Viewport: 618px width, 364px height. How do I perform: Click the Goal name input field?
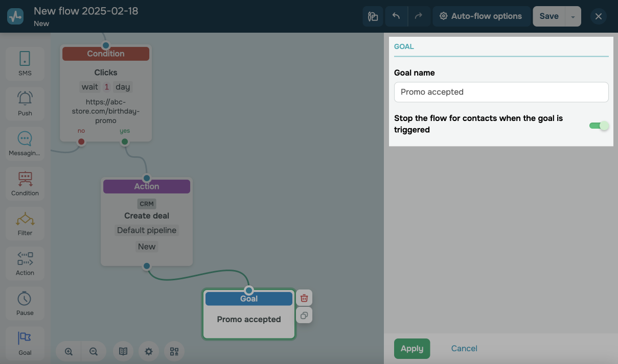[x=501, y=92]
